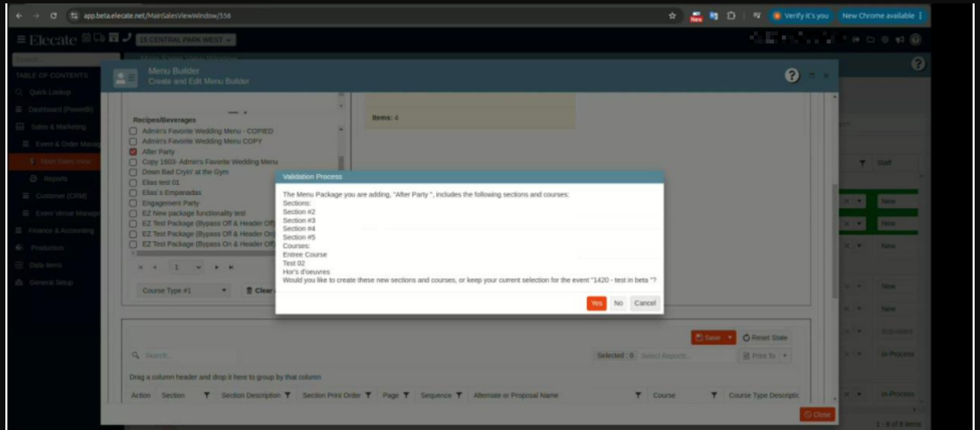Confirm with the Yes button

click(596, 304)
